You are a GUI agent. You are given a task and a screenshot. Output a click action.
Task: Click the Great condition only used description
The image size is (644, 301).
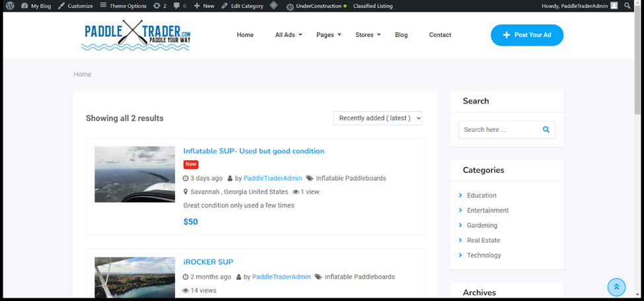(238, 205)
